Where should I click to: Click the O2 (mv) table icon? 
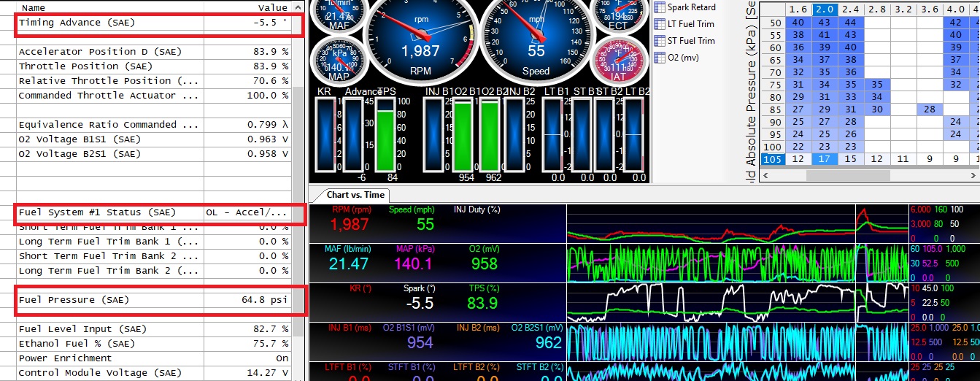(x=660, y=58)
